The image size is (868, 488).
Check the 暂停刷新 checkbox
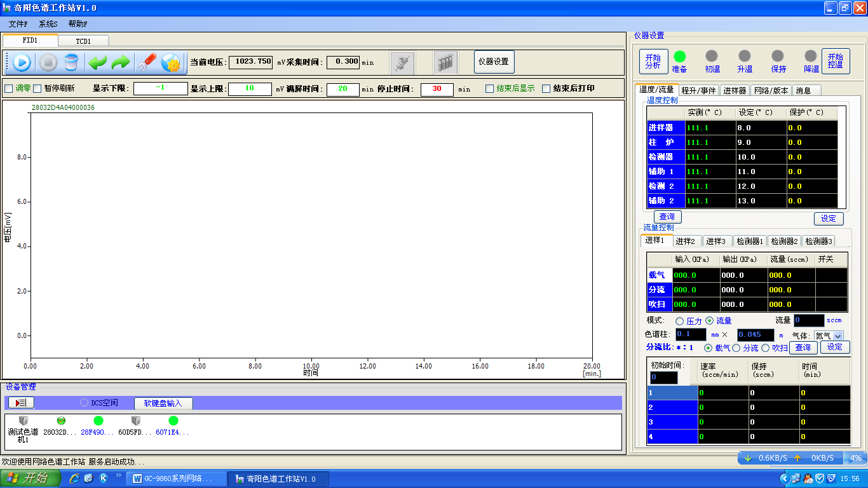pyautogui.click(x=37, y=88)
